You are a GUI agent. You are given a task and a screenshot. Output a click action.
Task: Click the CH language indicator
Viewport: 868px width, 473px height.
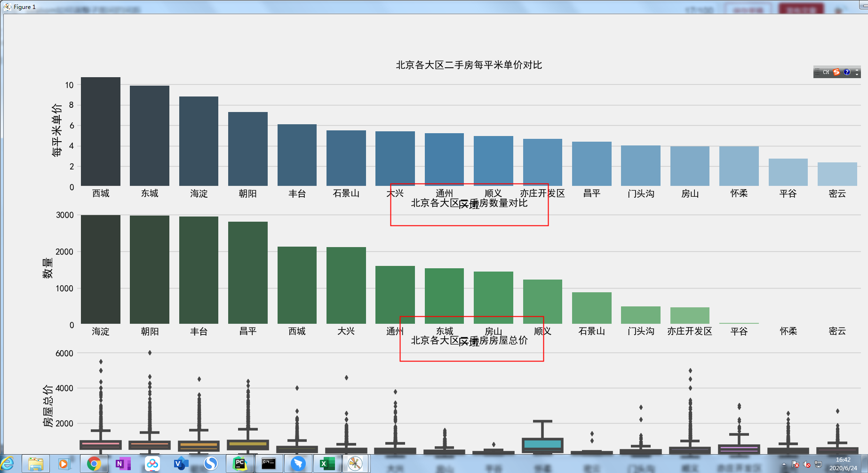click(x=826, y=72)
